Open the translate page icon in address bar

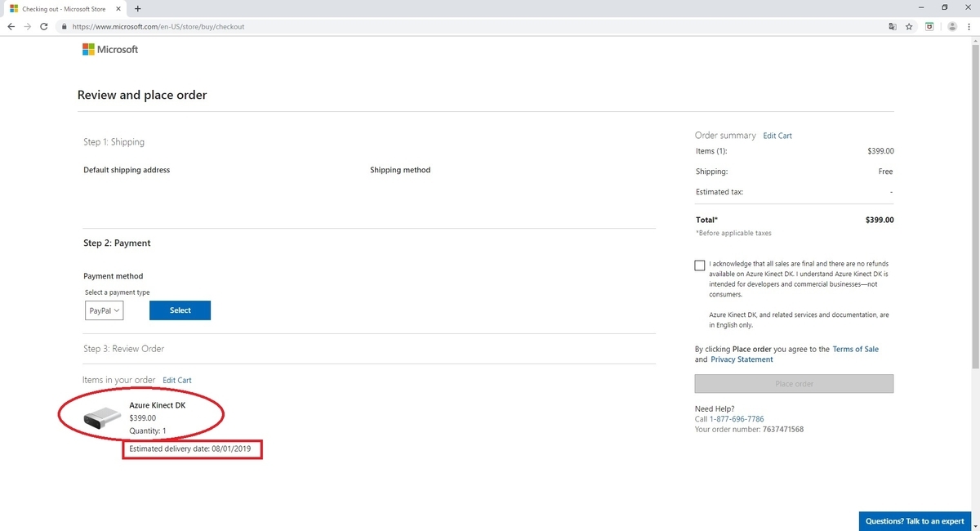(893, 26)
